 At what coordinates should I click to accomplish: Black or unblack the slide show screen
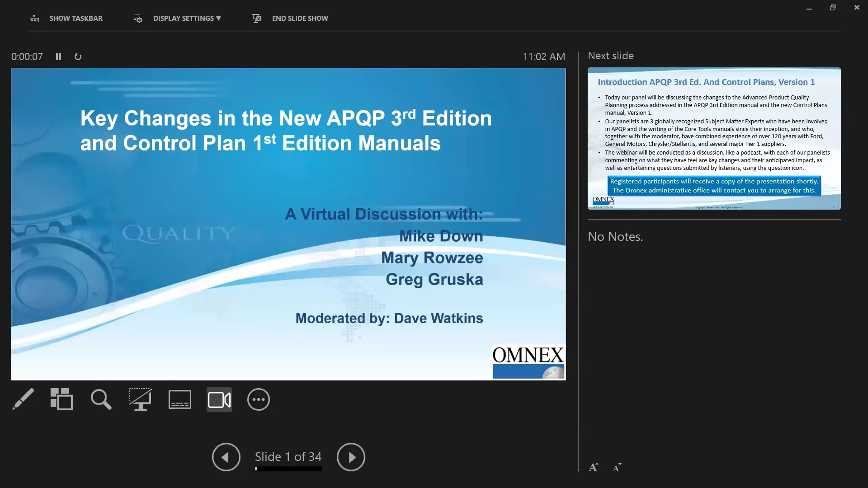(140, 400)
